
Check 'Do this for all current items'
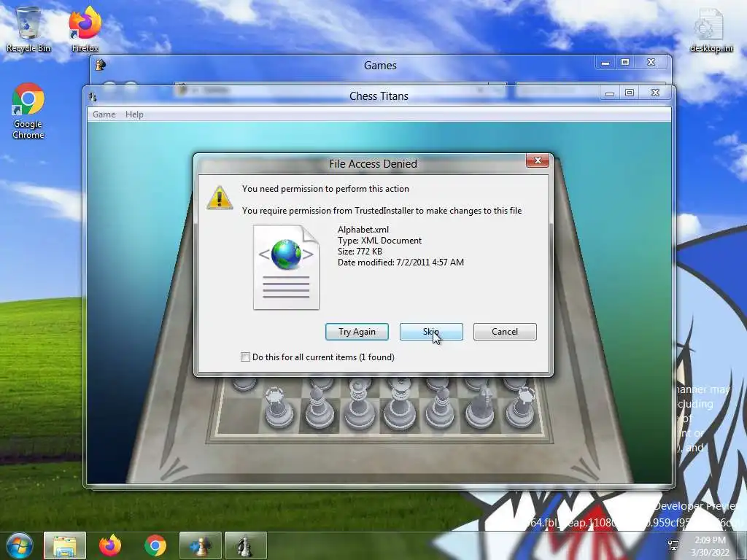coord(245,357)
